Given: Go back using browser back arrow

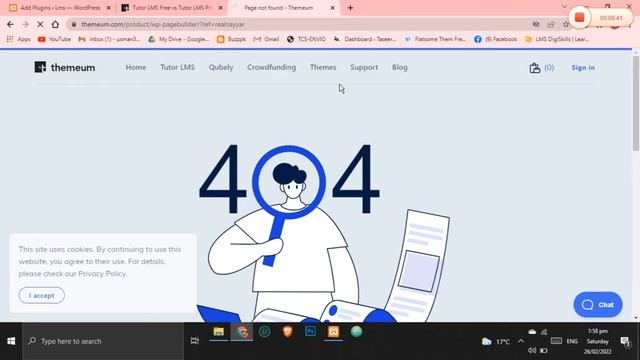Looking at the screenshot, I should 10,24.
